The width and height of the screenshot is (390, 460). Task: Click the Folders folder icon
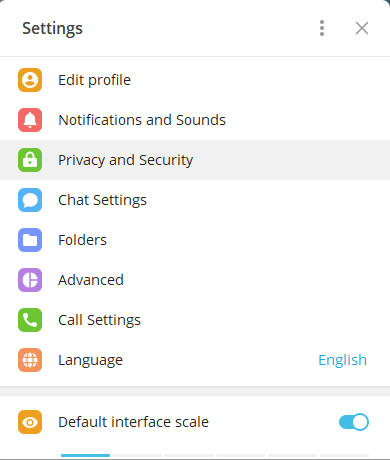[30, 240]
